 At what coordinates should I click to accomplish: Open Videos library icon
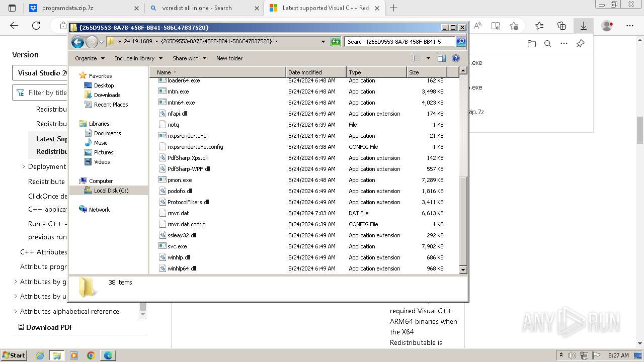[88, 162]
